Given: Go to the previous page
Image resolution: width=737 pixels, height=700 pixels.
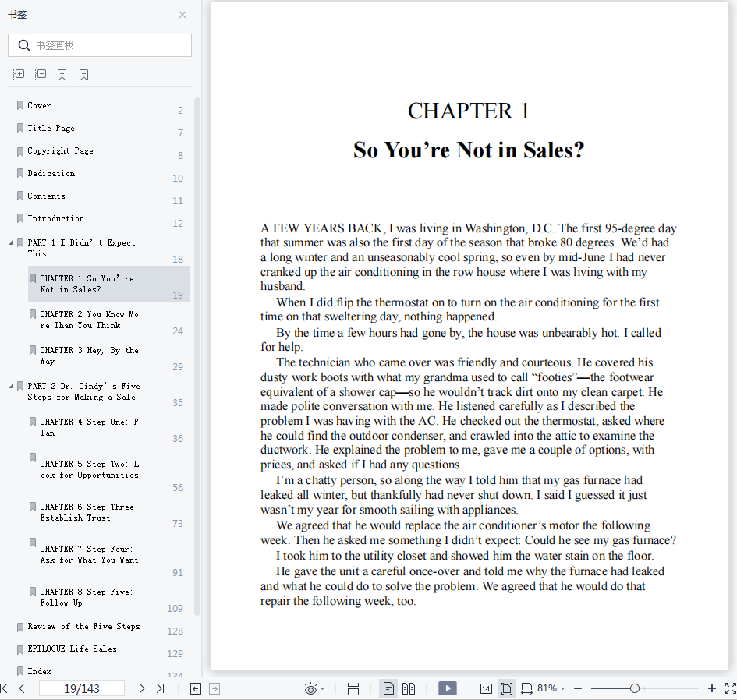Looking at the screenshot, I should (22, 689).
